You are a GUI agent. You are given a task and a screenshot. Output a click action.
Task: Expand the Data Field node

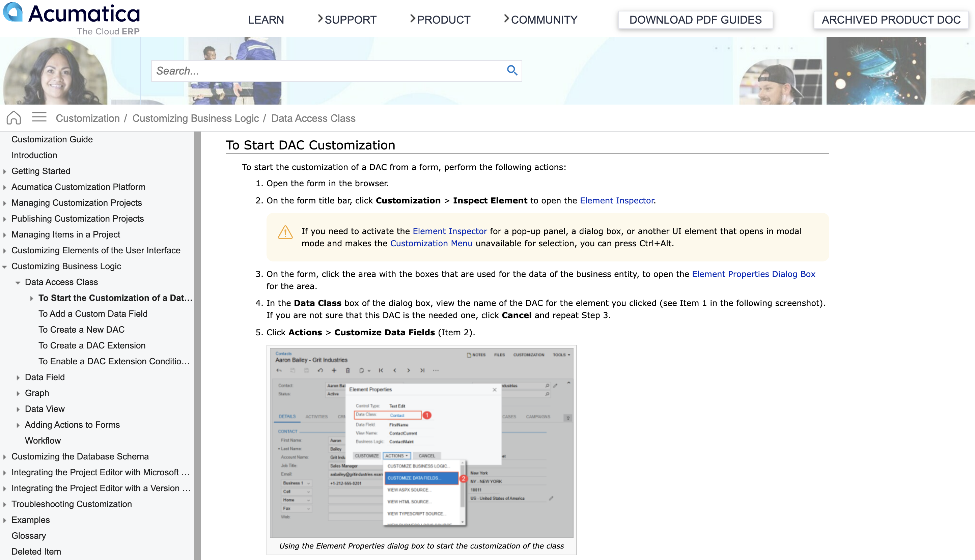(18, 378)
